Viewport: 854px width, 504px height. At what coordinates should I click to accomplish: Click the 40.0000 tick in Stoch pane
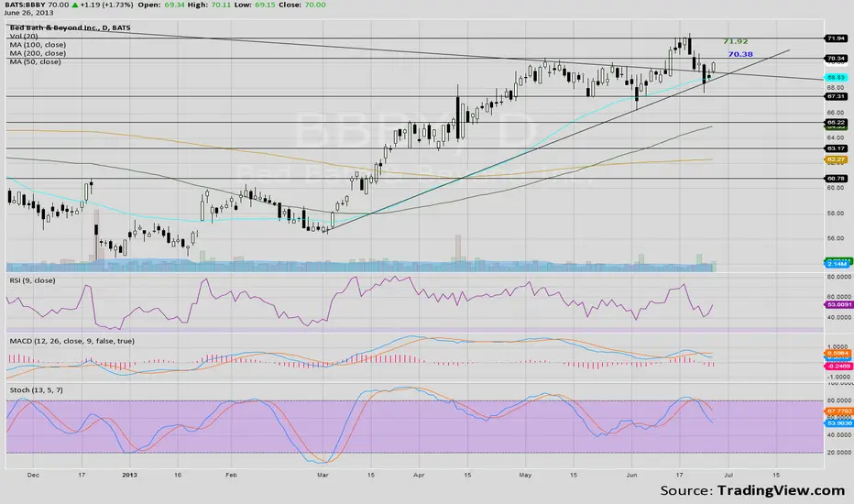point(839,434)
